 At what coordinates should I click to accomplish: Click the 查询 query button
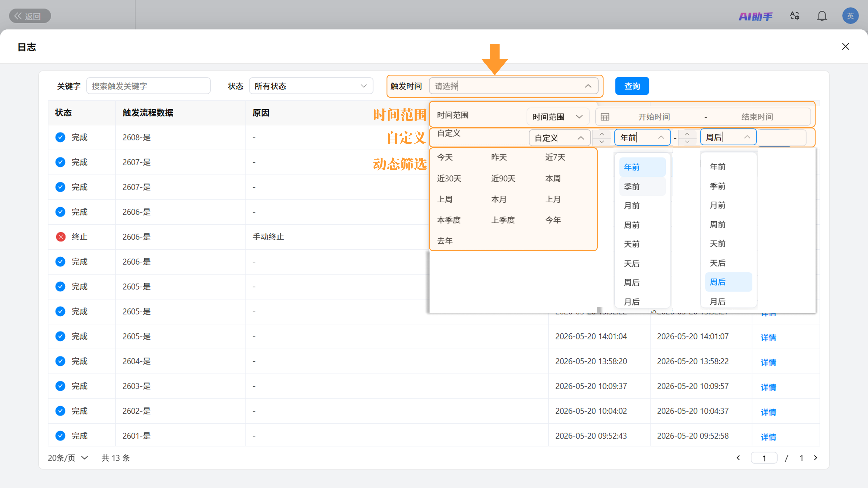pyautogui.click(x=632, y=86)
